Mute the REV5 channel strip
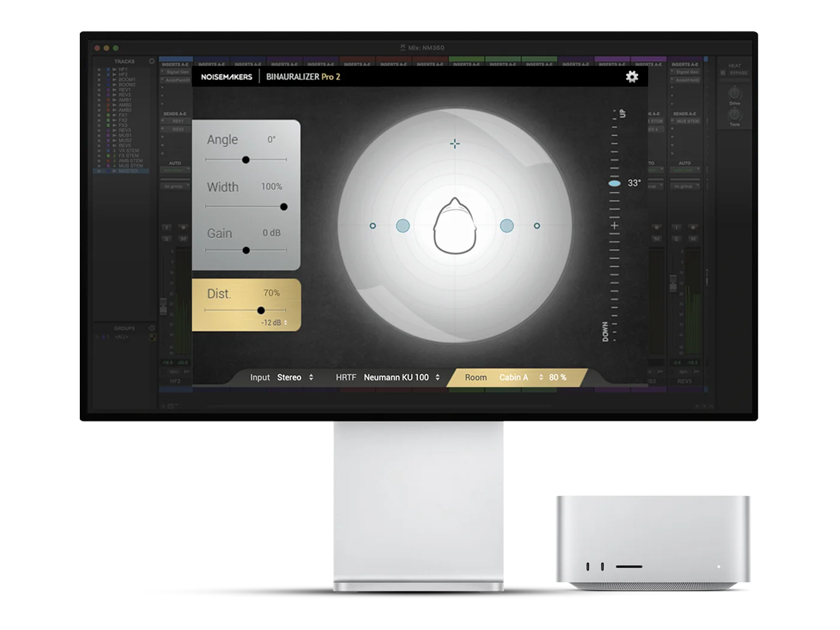 click(x=693, y=239)
